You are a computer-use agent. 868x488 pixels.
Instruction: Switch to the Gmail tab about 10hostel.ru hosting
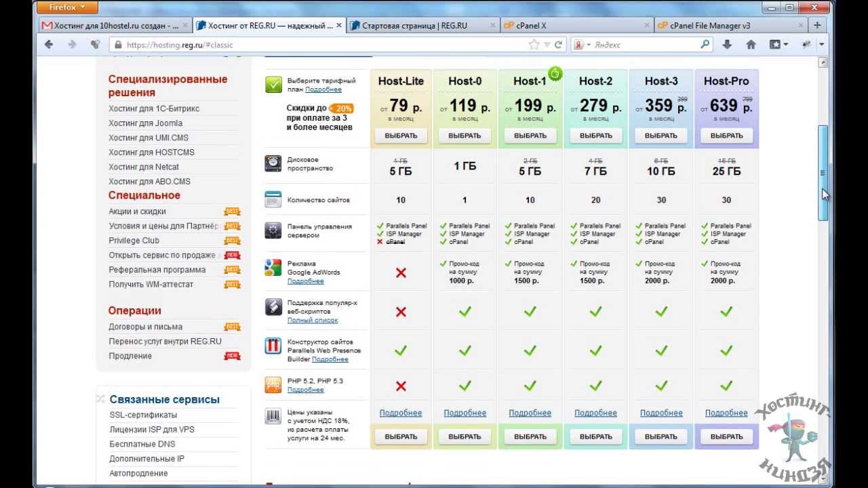coord(114,26)
